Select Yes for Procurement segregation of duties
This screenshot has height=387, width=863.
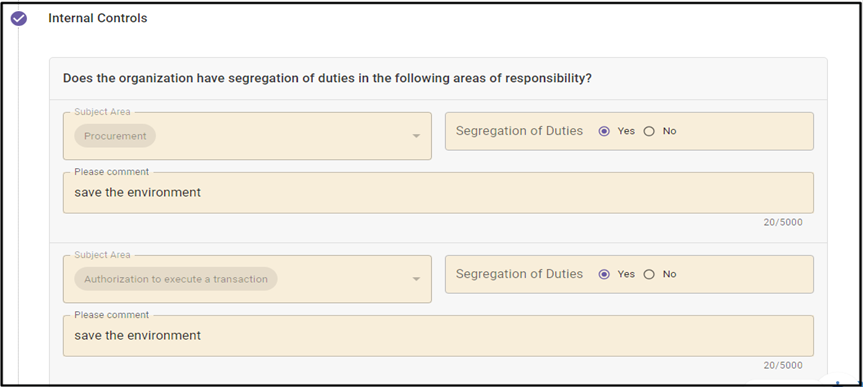[604, 131]
